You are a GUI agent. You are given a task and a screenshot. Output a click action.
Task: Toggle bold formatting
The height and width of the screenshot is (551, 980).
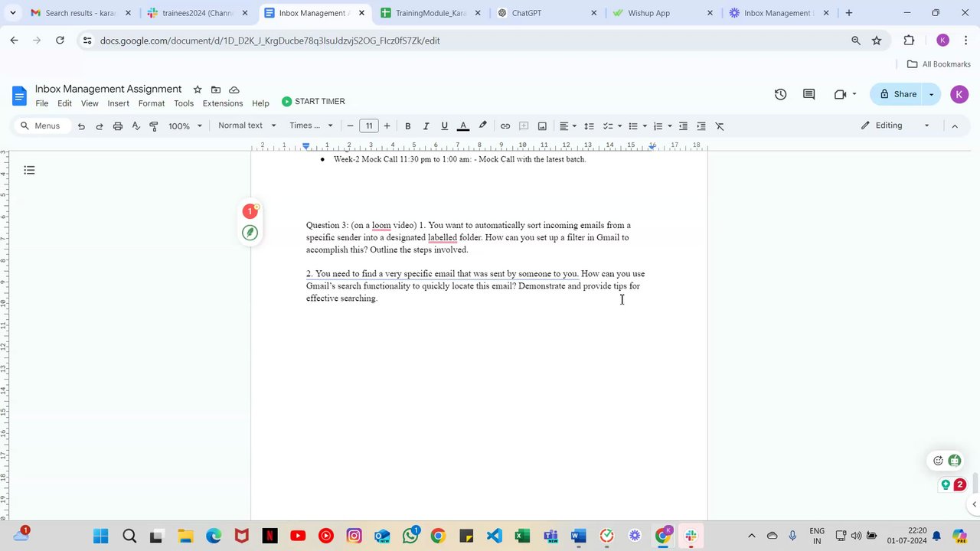(408, 126)
